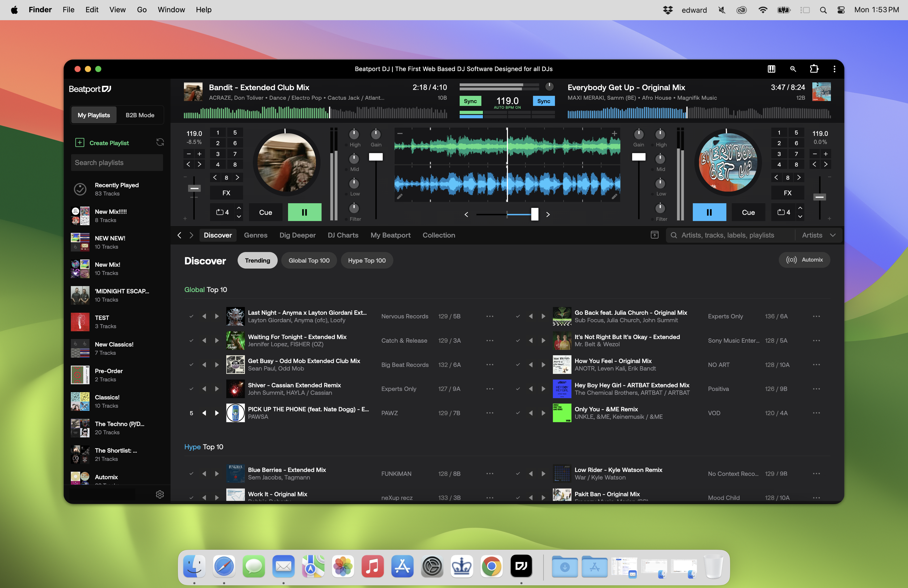Toggle the green Sync button on left deck

[x=470, y=101]
